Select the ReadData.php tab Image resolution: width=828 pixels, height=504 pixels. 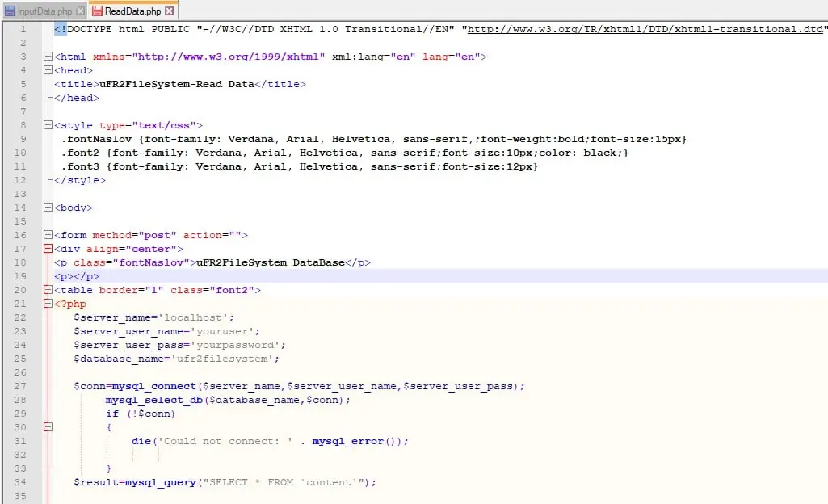click(133, 10)
